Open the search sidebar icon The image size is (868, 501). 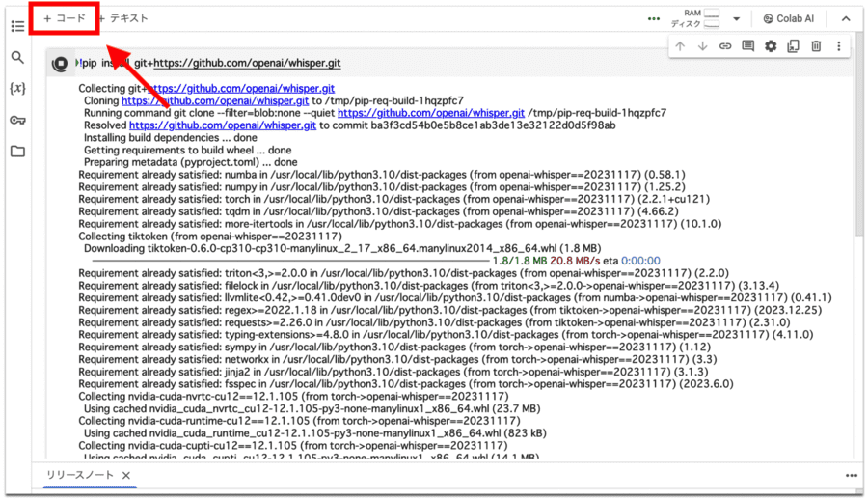[17, 57]
